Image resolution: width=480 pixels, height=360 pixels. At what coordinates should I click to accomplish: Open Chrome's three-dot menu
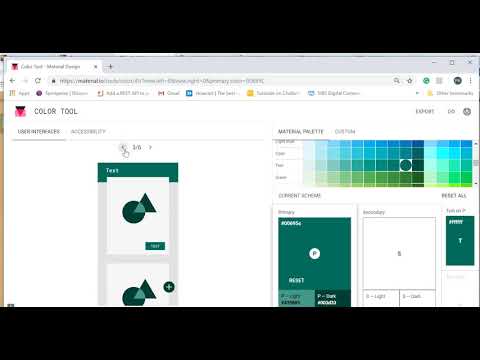(x=470, y=81)
